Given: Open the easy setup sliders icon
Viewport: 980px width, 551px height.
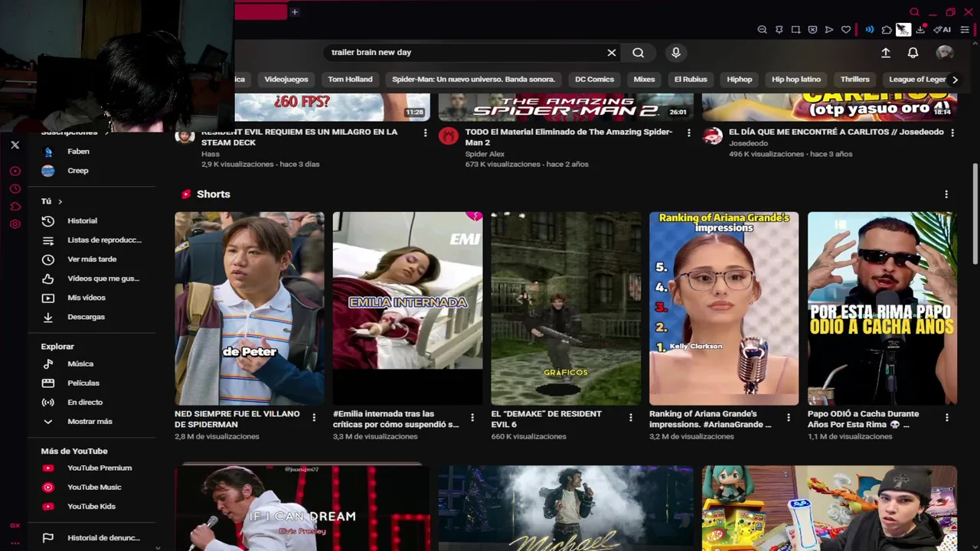Looking at the screenshot, I should tap(965, 30).
